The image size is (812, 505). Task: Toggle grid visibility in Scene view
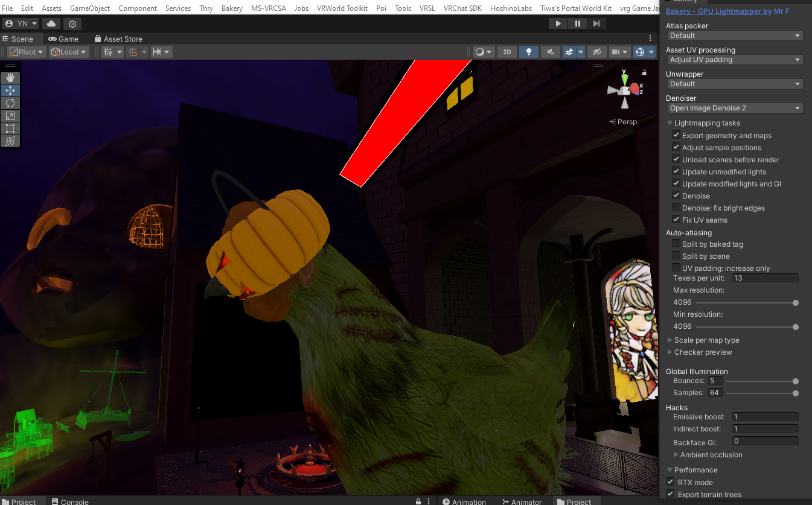pos(108,52)
